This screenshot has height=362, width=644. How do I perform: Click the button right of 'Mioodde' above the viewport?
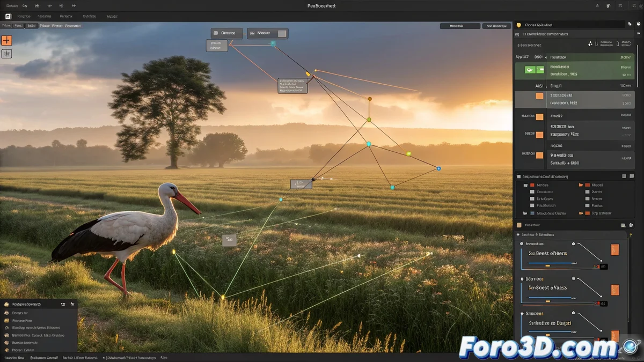tap(496, 25)
